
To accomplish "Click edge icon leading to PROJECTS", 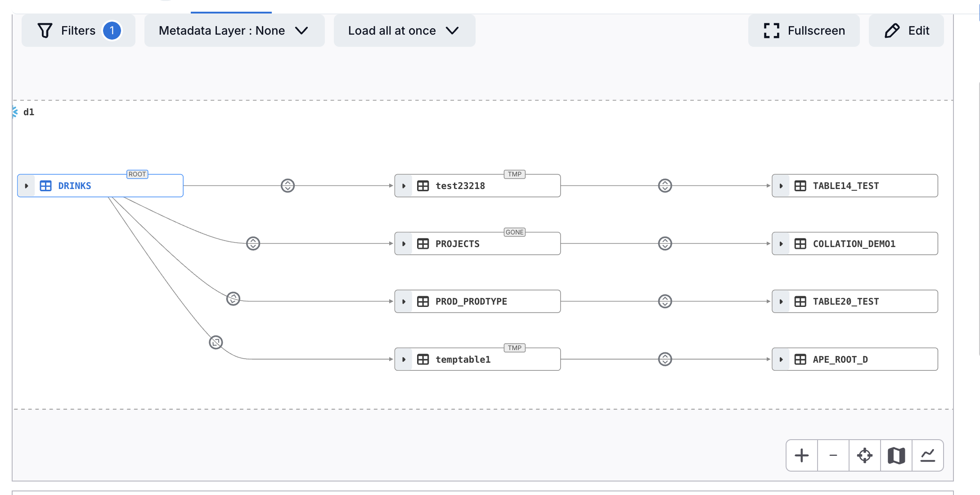I will pyautogui.click(x=253, y=243).
